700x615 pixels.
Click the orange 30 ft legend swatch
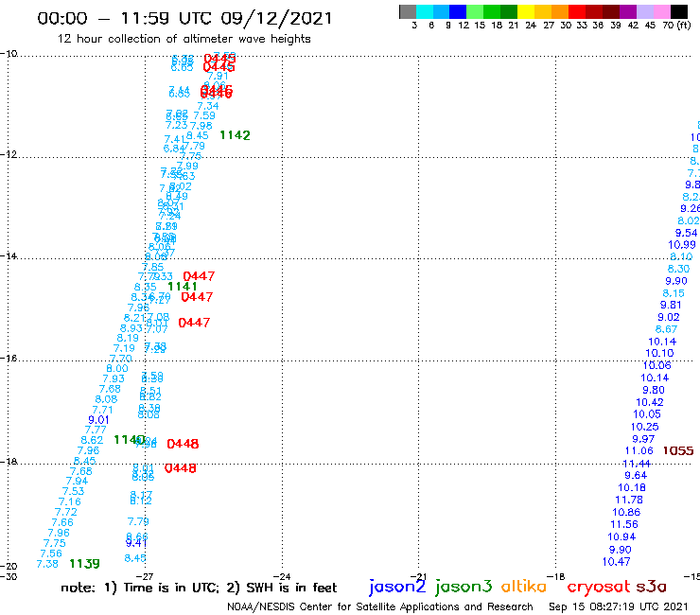pos(560,11)
